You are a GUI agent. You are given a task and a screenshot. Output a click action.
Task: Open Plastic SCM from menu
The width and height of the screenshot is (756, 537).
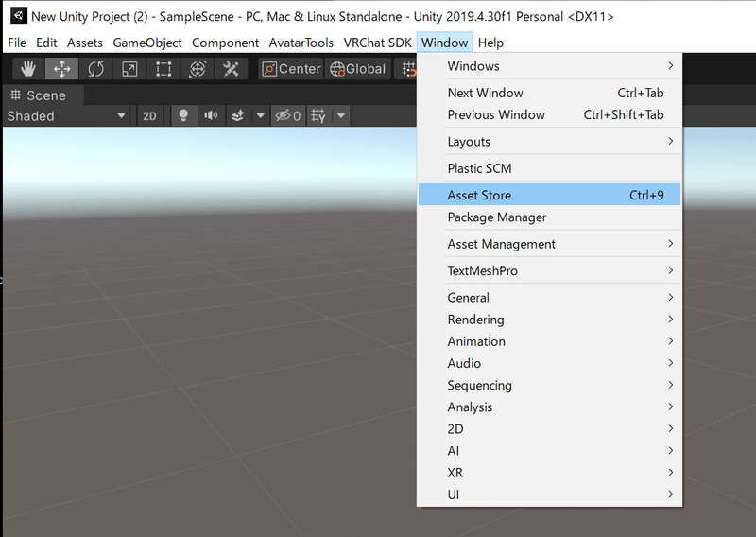click(550, 168)
